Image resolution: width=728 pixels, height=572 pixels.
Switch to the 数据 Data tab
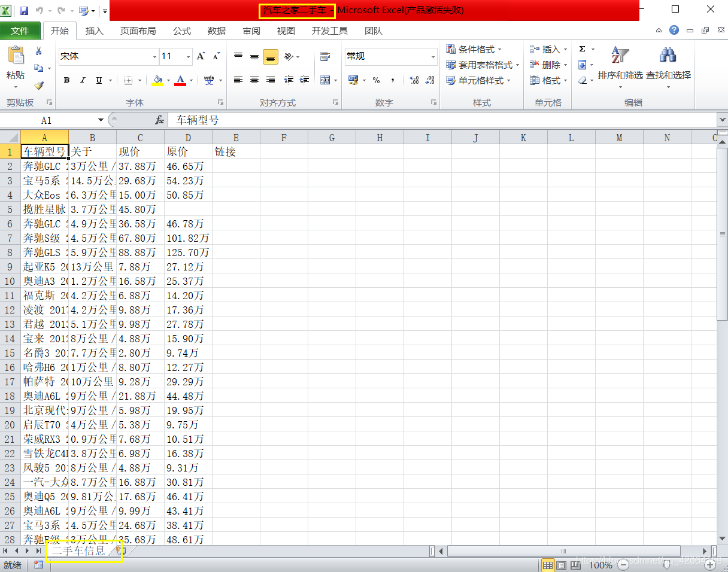217,31
